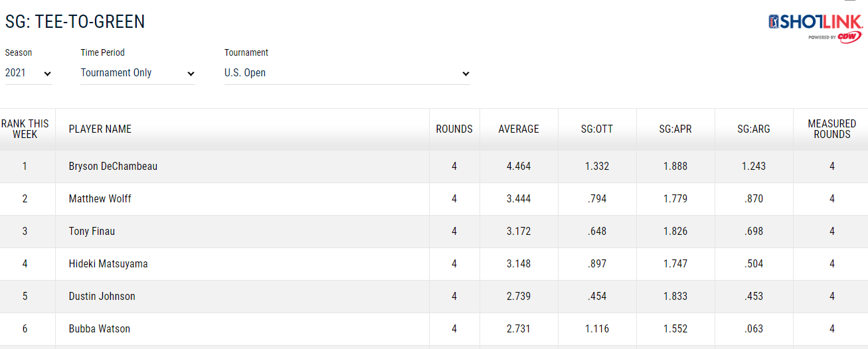868x349 pixels.
Task: Open the Season dropdown showing 2021
Action: pos(28,73)
